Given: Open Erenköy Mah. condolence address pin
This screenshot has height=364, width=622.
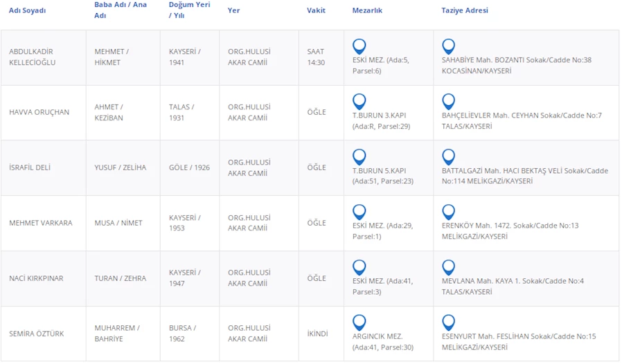Looking at the screenshot, I should [448, 212].
